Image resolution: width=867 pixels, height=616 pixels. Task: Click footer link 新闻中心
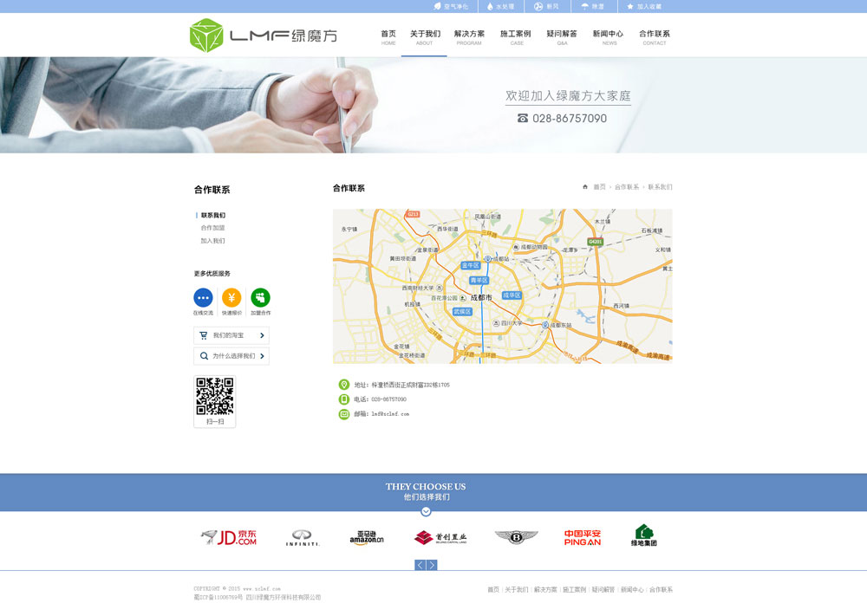[632, 589]
